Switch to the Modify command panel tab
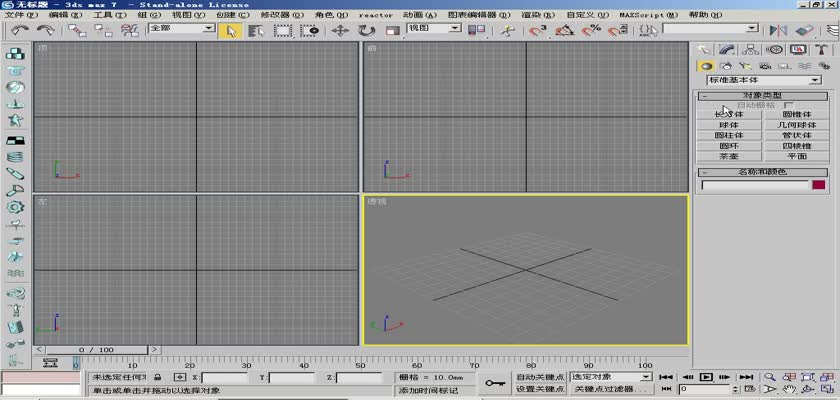 click(x=726, y=49)
